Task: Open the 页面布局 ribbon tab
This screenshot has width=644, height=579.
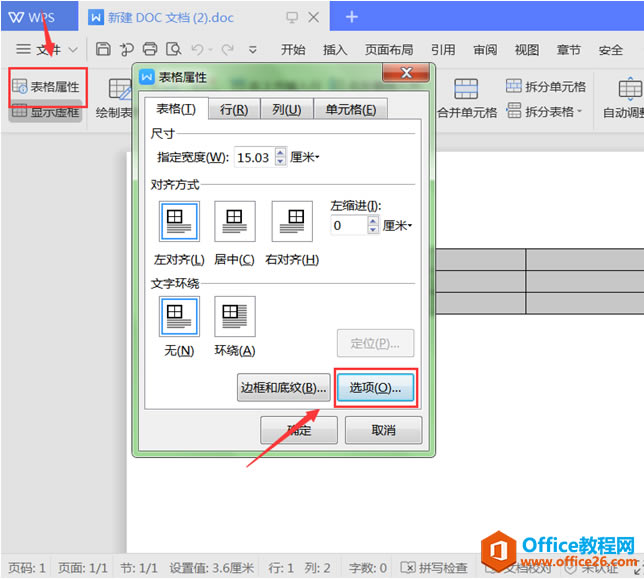Action: (389, 50)
